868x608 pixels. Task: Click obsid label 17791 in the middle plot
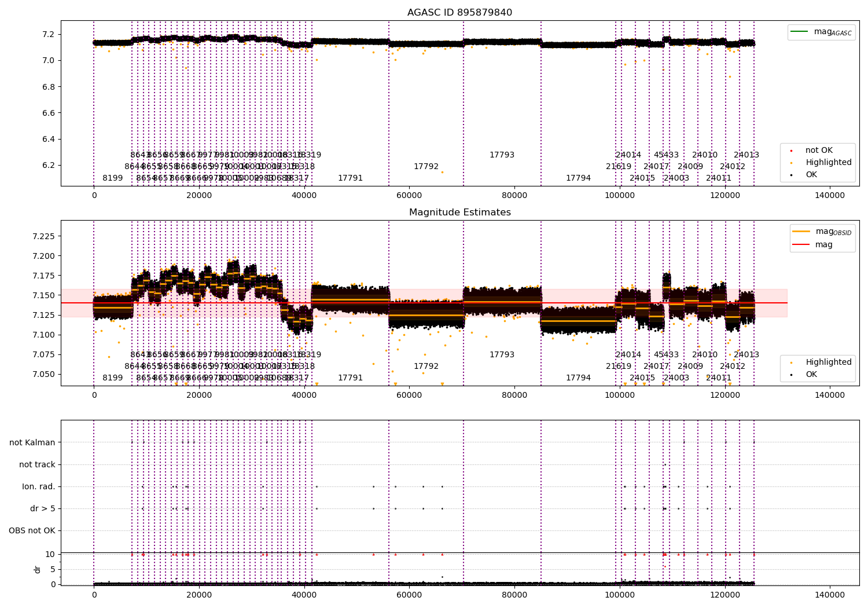(350, 378)
